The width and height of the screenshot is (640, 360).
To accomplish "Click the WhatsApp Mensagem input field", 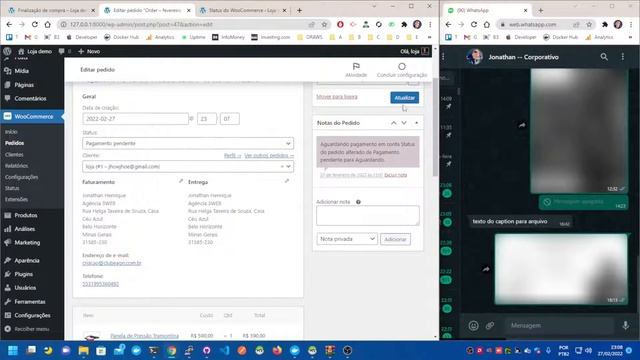I will 559,326.
